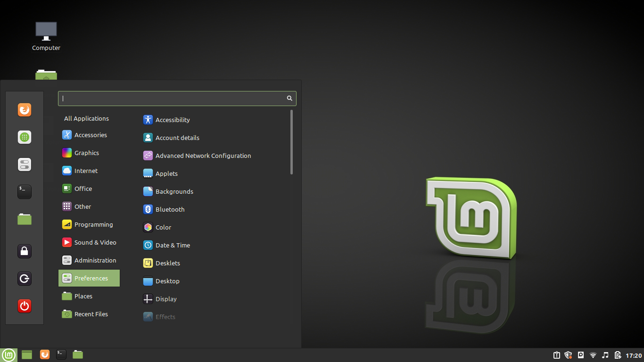
Task: Open Files launcher on the bottom panel
Action: coord(78,354)
